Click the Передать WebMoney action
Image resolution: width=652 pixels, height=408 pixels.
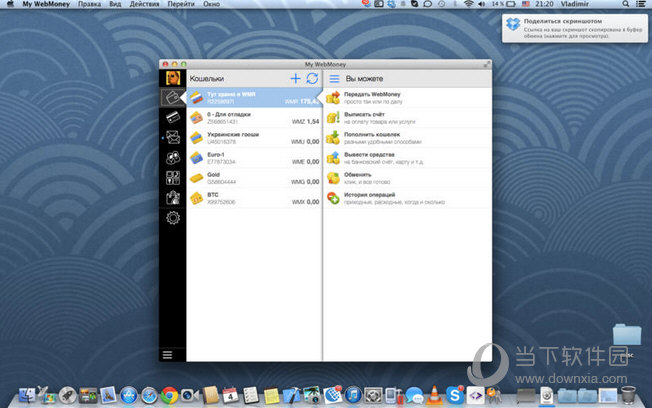[x=408, y=98]
